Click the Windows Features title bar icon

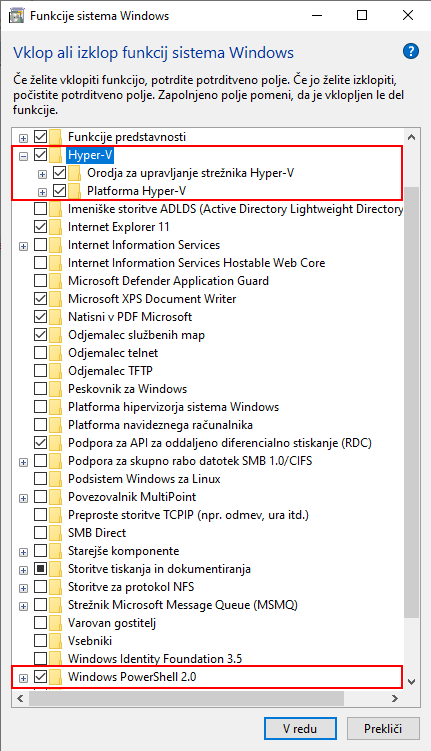(16, 16)
